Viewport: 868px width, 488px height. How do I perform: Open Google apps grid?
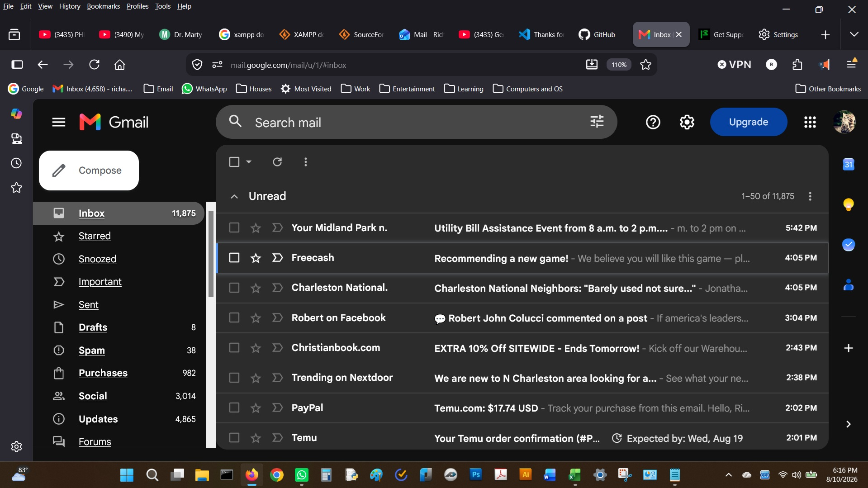810,122
